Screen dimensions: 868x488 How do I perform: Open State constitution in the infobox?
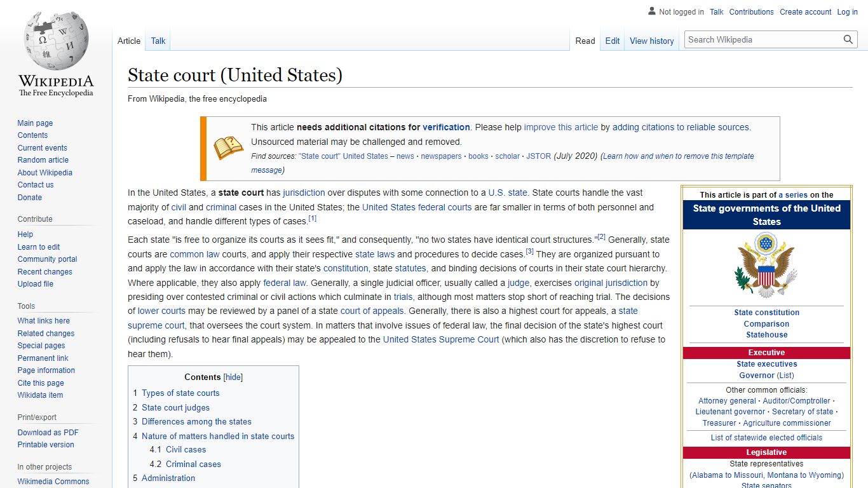pos(766,313)
